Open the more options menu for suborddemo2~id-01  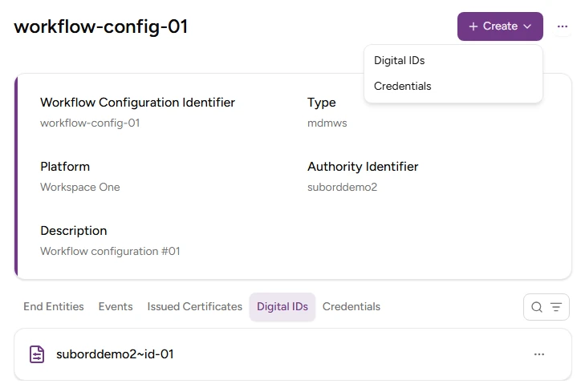[x=539, y=354]
